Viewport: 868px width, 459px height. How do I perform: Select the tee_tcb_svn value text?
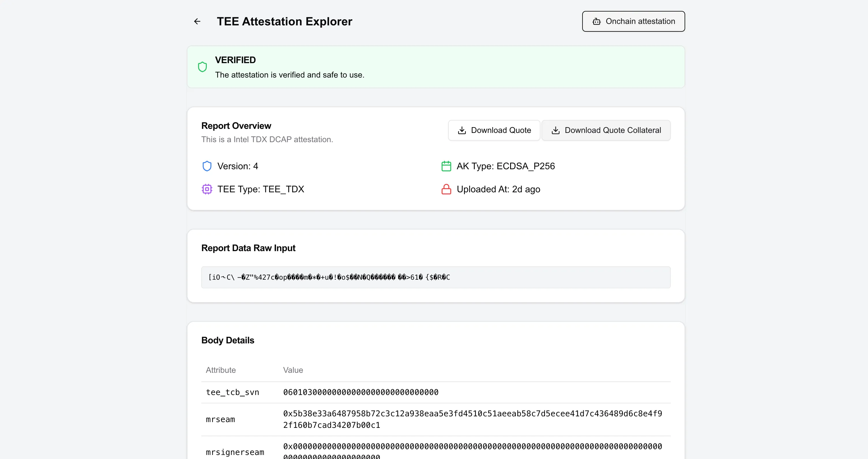tap(360, 392)
